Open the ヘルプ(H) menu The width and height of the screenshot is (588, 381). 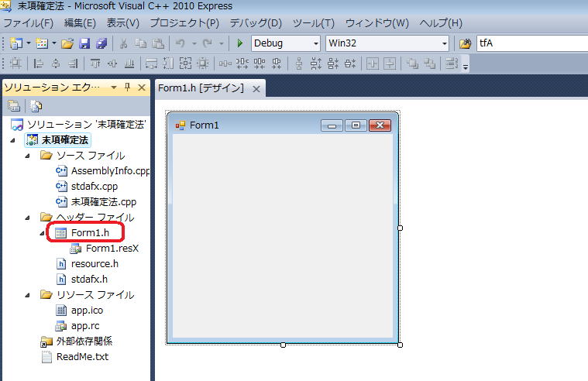pos(441,23)
